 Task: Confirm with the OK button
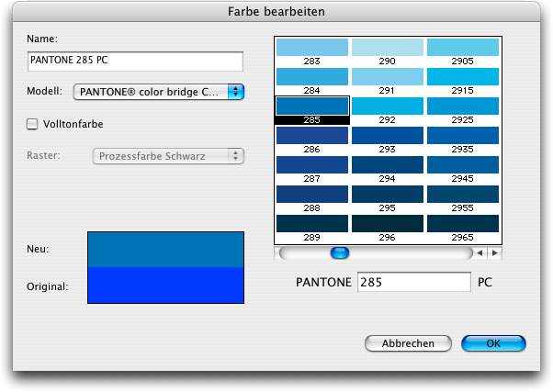point(493,343)
